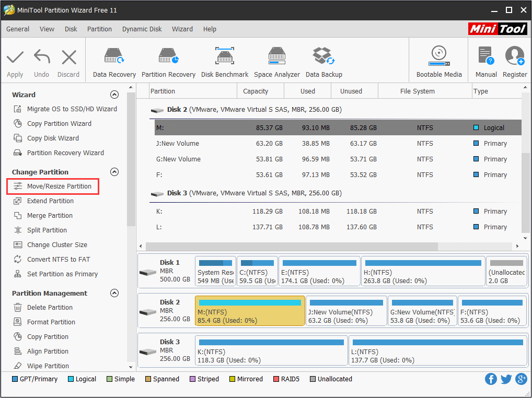Open the Partition Recovery tool
Viewport: 532px width, 398px height.
(168, 63)
